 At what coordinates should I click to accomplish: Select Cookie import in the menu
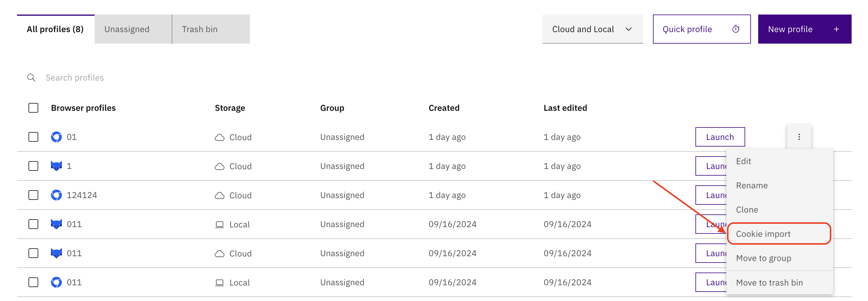779,234
